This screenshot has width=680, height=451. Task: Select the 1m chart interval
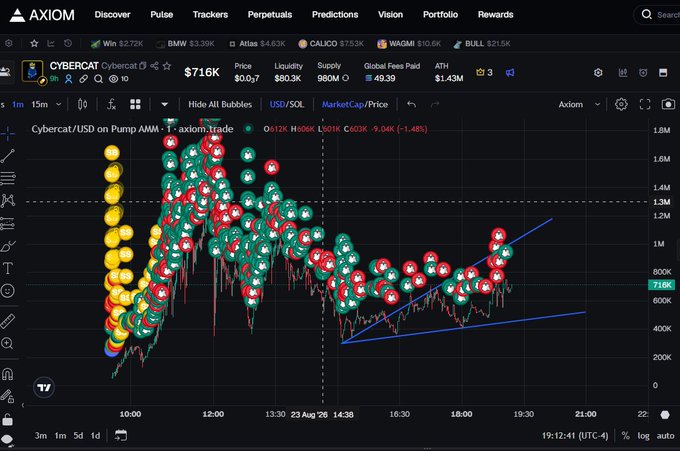(x=18, y=105)
